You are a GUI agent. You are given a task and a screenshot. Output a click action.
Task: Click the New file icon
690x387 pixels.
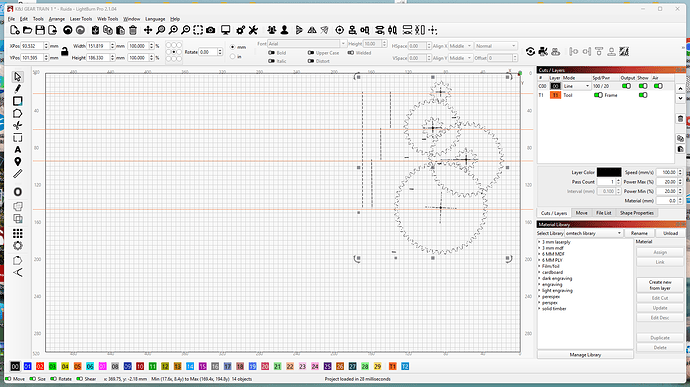pos(15,30)
